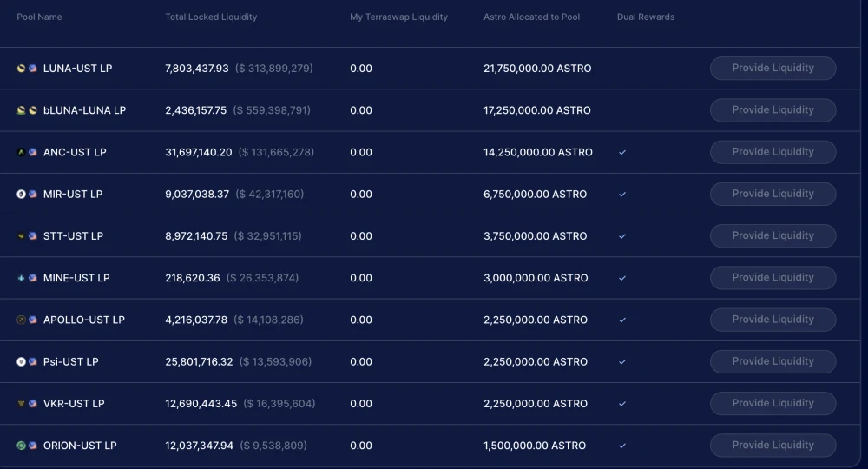Provide Liquidity to the bLUNA-LUNA LP pool
The height and width of the screenshot is (469, 868).
(x=773, y=110)
